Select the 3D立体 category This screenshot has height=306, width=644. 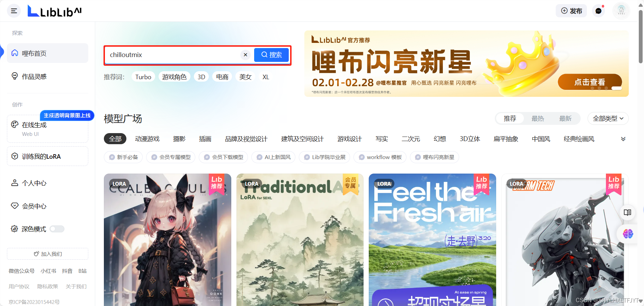point(470,139)
